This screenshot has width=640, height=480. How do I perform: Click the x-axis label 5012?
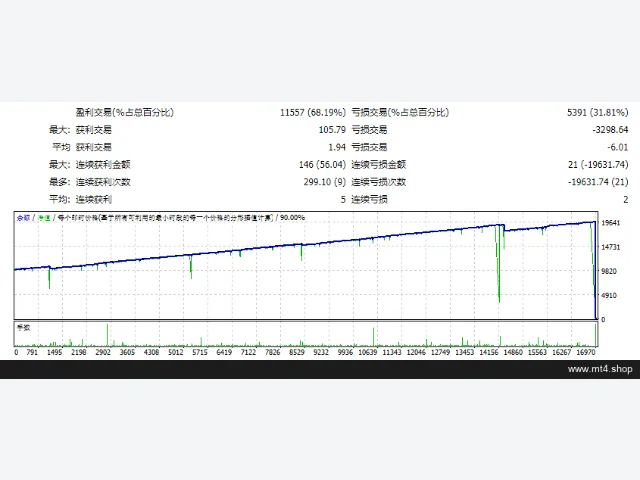(x=176, y=352)
